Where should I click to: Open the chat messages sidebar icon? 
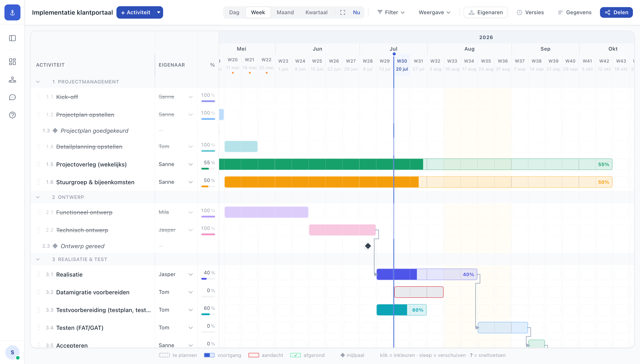point(12,97)
